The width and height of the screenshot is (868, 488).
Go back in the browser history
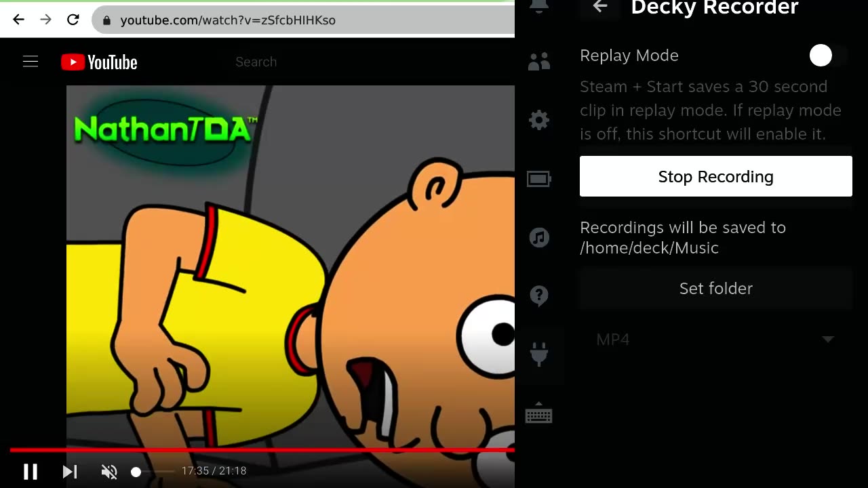[x=18, y=20]
